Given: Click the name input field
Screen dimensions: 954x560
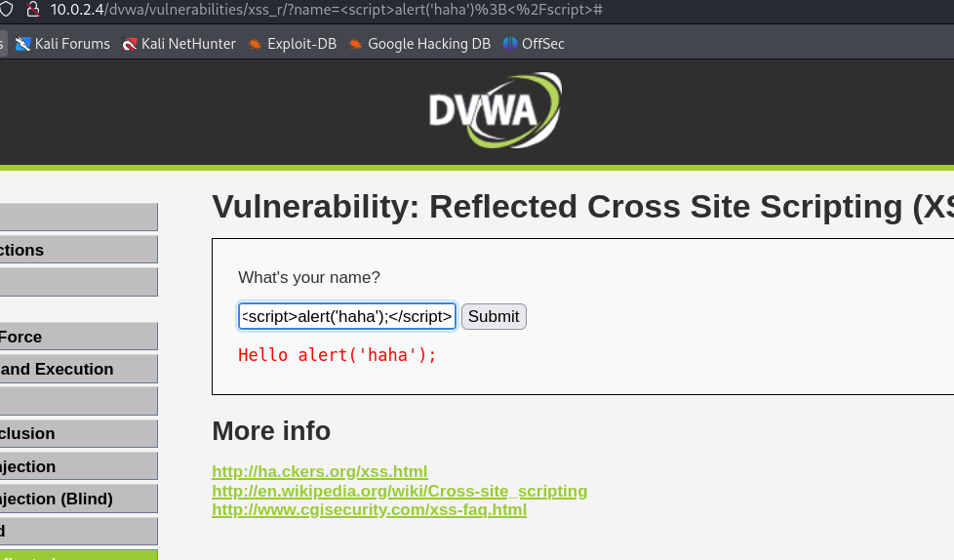Looking at the screenshot, I should point(347,316).
